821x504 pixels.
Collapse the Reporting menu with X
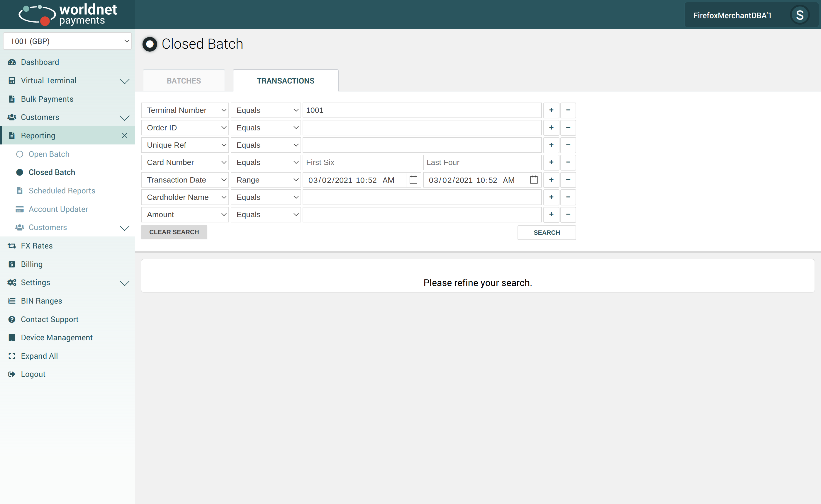pyautogui.click(x=124, y=136)
